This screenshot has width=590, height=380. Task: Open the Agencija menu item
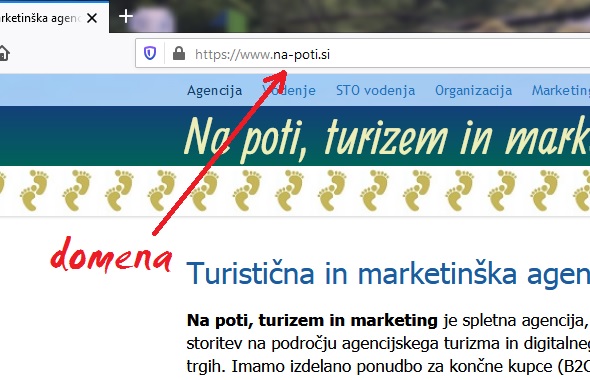click(x=214, y=91)
